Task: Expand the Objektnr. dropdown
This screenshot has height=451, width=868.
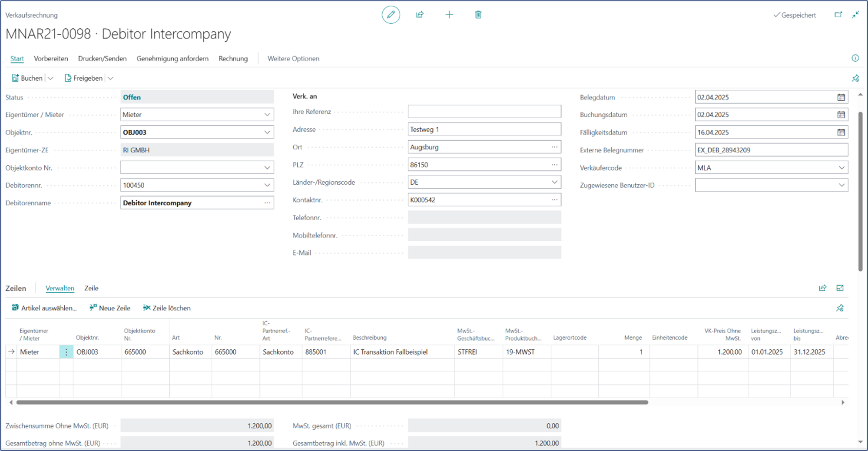Action: pyautogui.click(x=267, y=133)
